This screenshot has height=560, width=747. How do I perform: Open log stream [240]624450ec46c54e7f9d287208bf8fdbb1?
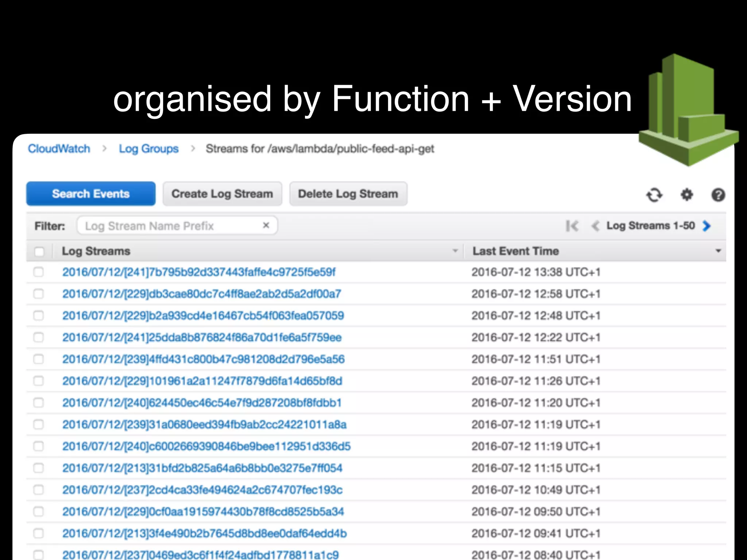pos(202,402)
